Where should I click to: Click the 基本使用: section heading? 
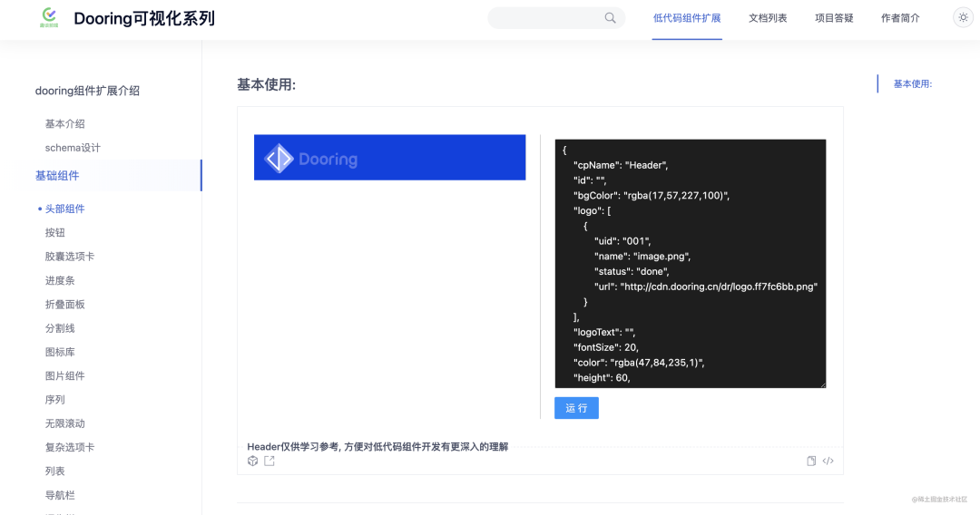pos(266,84)
